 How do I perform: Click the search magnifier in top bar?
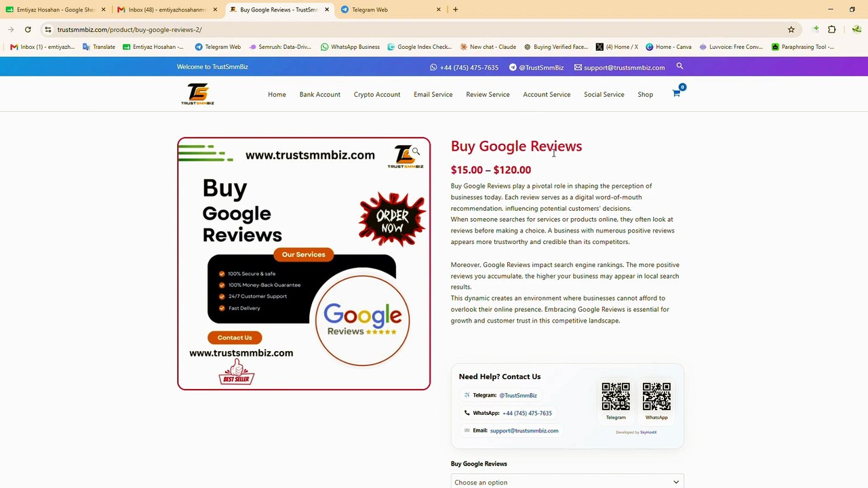coord(679,66)
